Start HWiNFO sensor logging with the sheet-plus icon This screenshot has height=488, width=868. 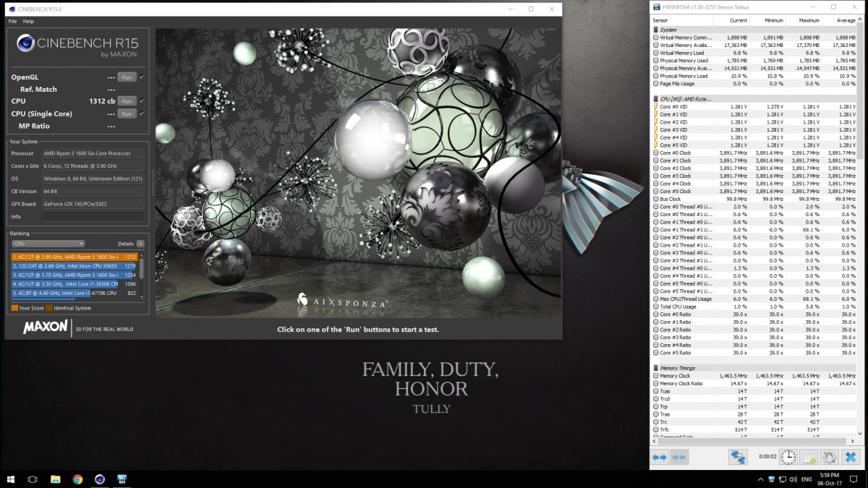coord(809,457)
